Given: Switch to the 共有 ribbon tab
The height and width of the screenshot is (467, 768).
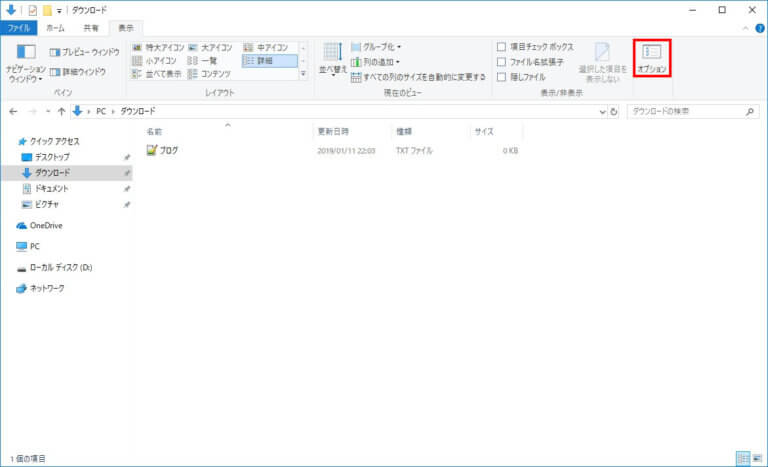Looking at the screenshot, I should 91,28.
